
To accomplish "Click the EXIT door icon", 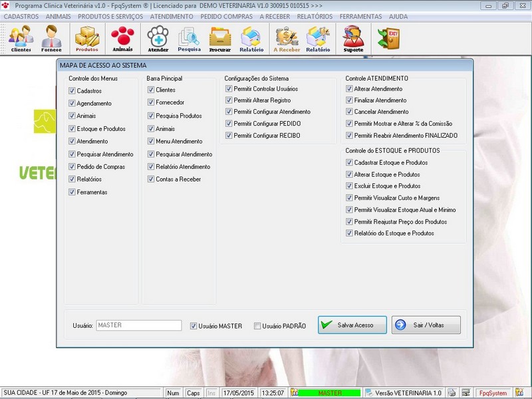I will click(389, 39).
